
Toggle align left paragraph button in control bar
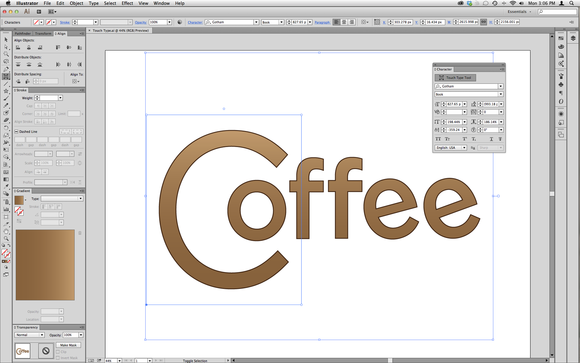336,22
